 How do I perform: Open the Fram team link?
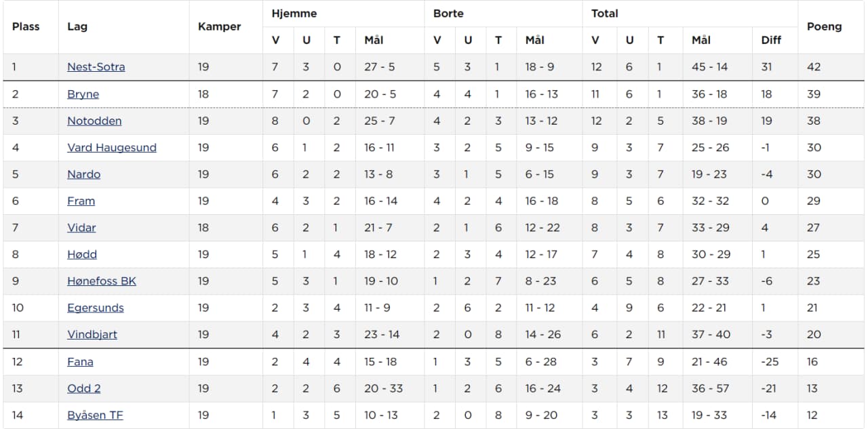pos(81,201)
